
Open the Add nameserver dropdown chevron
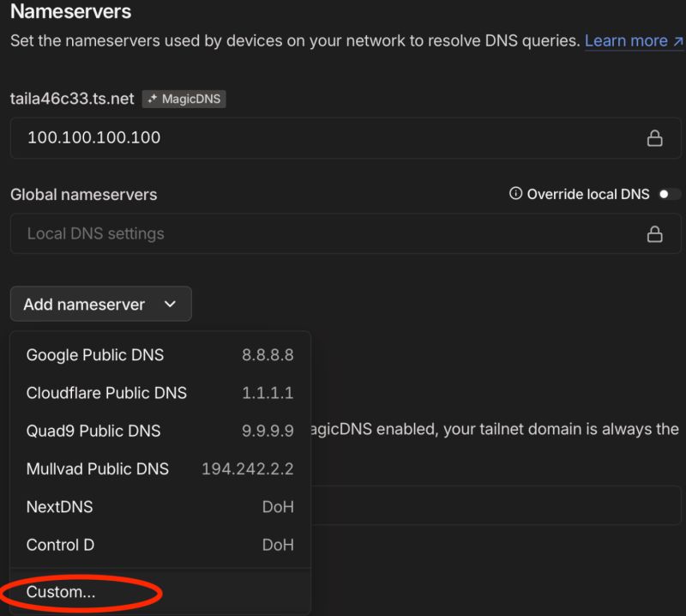pos(170,304)
